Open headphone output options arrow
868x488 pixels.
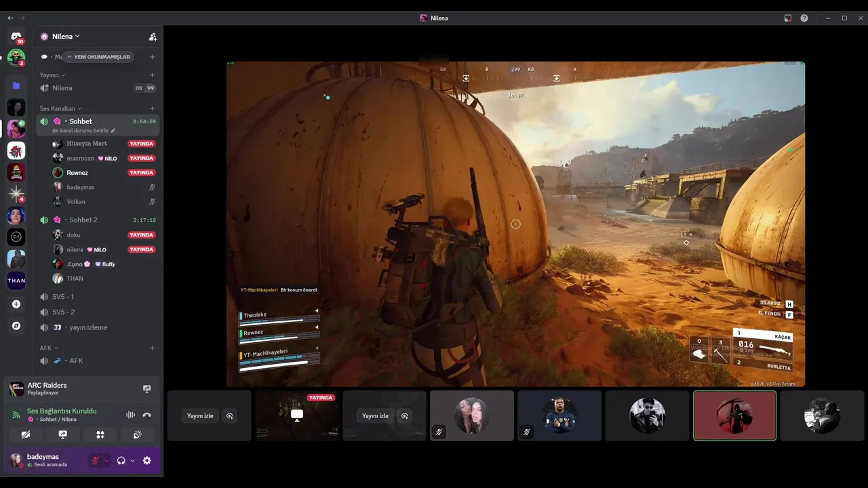(x=132, y=461)
